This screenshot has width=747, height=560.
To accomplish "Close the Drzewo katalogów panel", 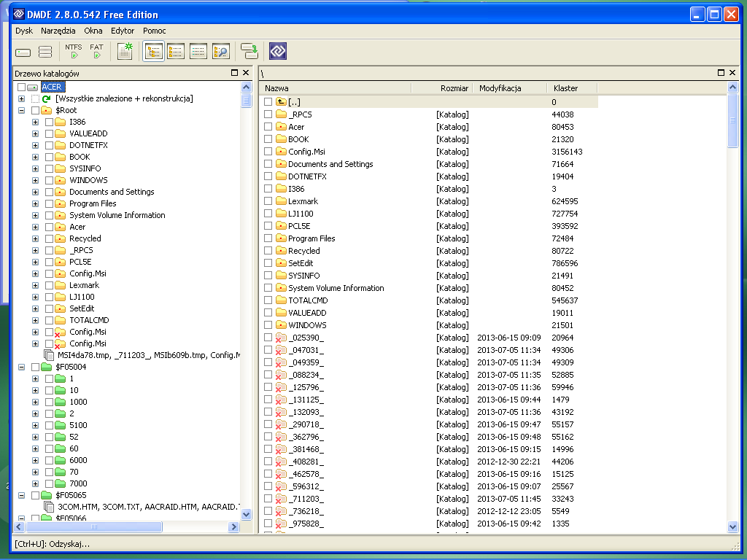I will point(246,73).
